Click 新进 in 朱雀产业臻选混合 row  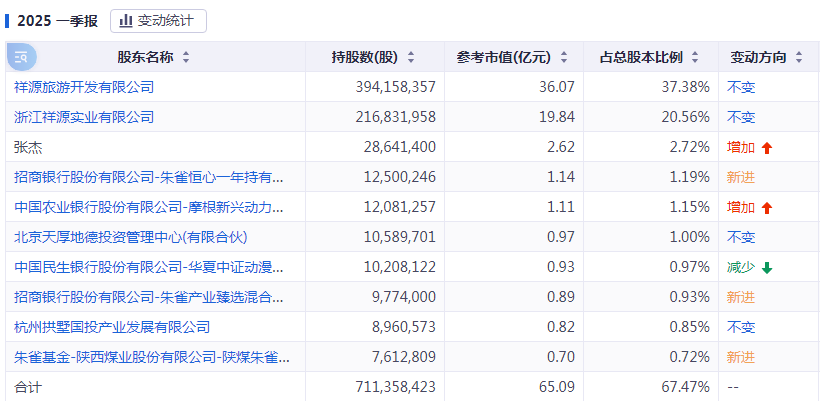pos(741,297)
